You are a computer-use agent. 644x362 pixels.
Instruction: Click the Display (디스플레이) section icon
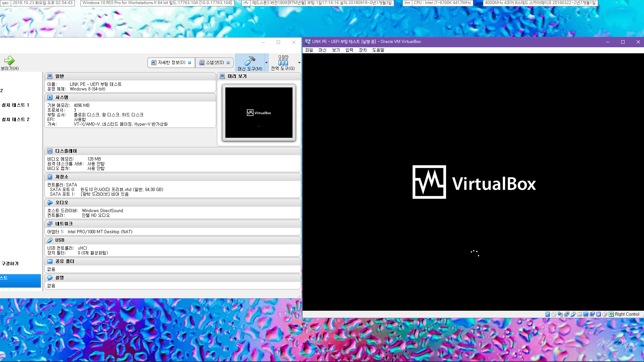coord(50,151)
